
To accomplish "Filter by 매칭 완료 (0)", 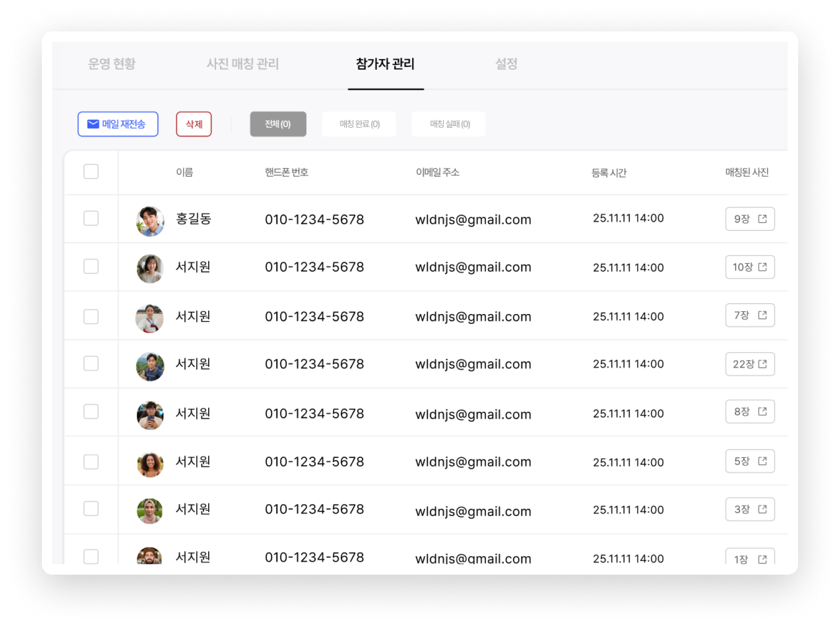I will [x=359, y=124].
